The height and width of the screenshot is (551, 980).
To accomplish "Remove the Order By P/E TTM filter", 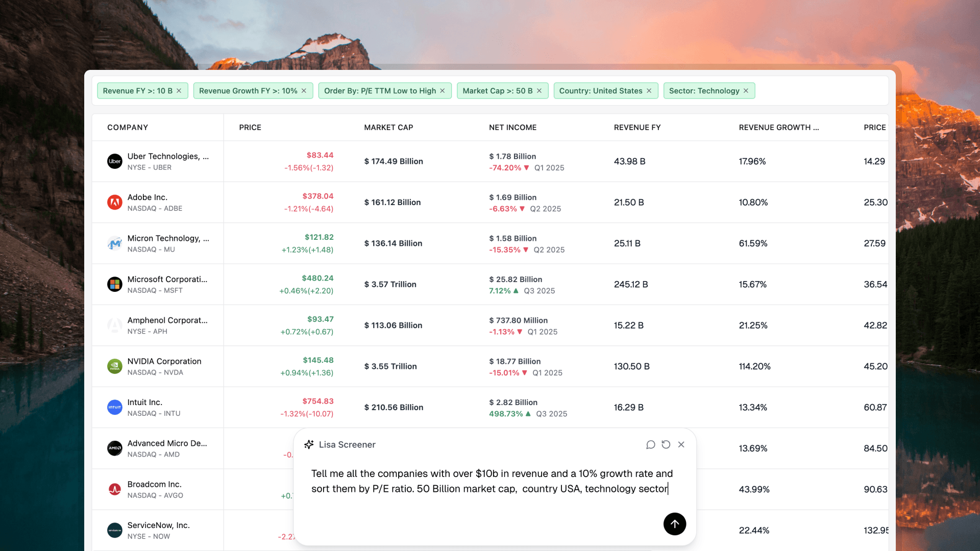I will coord(443,91).
